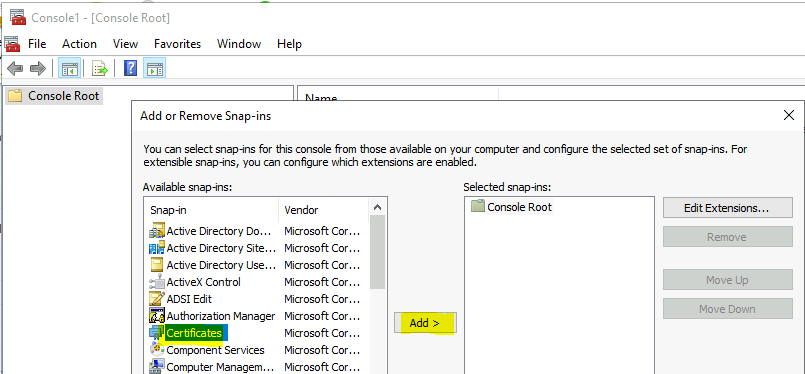Click the Computer Management snap-in icon
Screen dimensions: 805x374
coord(157,367)
